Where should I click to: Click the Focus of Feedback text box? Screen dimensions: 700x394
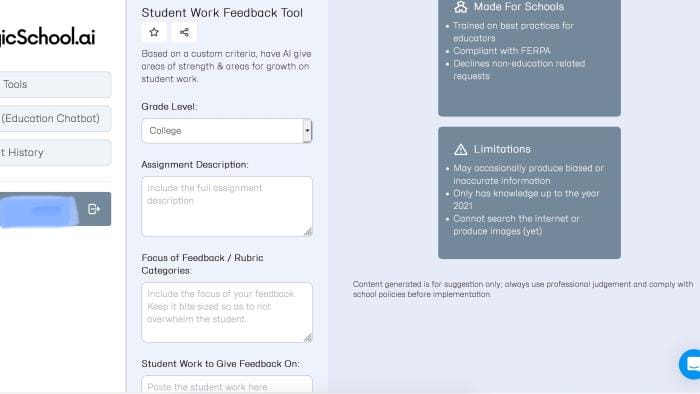coord(227,312)
